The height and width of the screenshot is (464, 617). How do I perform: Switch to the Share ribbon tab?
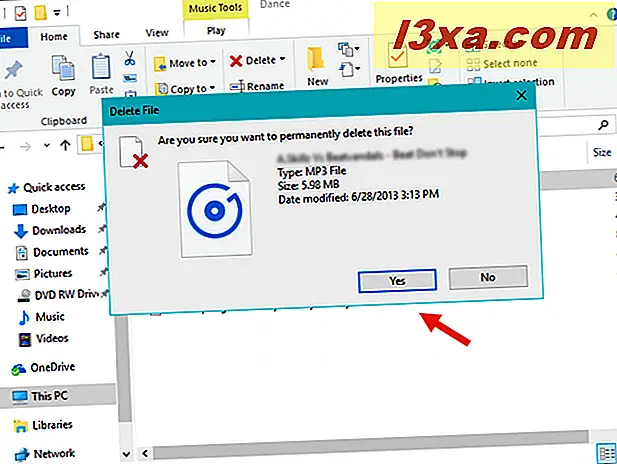[106, 35]
